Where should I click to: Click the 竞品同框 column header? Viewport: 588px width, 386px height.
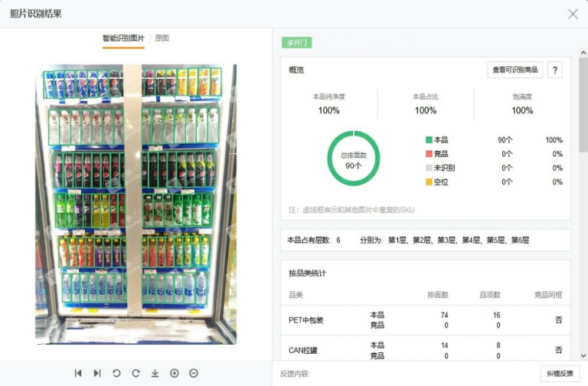548,295
